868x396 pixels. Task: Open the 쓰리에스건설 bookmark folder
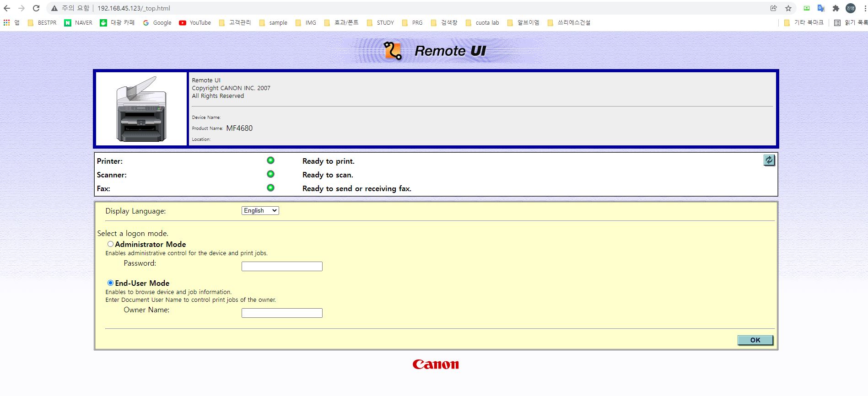[569, 22]
